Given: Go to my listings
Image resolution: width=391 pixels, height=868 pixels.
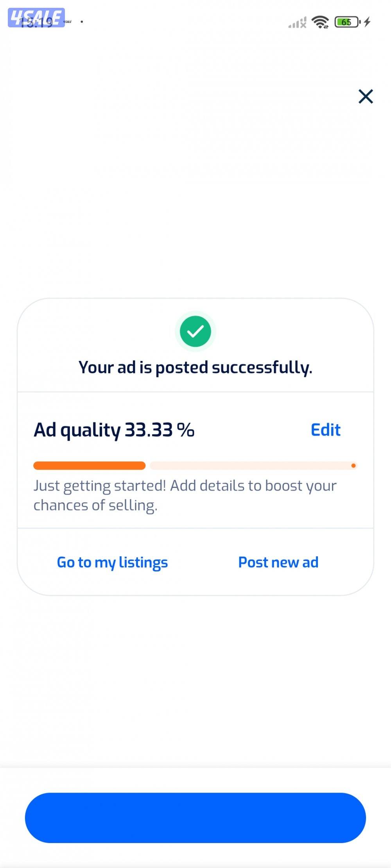Looking at the screenshot, I should coord(112,563).
